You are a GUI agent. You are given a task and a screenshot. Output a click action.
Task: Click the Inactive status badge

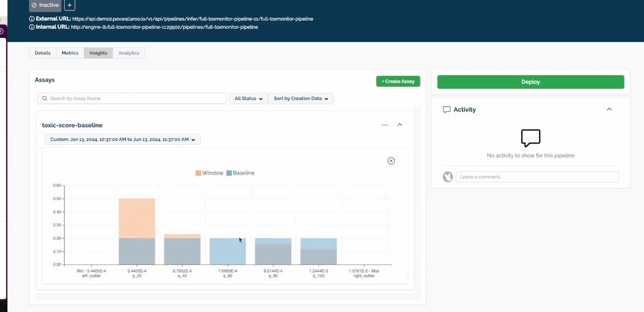pyautogui.click(x=45, y=6)
